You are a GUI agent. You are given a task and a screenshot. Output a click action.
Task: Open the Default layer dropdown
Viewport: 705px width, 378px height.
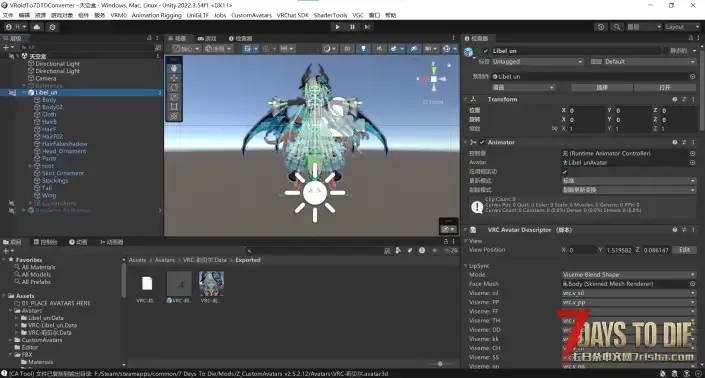point(650,62)
